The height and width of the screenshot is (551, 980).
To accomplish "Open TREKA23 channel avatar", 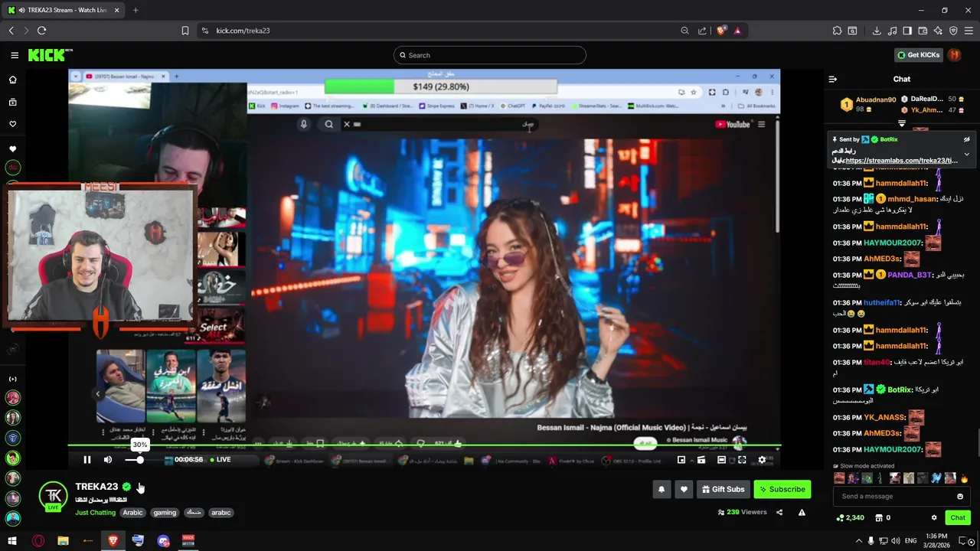I will point(53,496).
